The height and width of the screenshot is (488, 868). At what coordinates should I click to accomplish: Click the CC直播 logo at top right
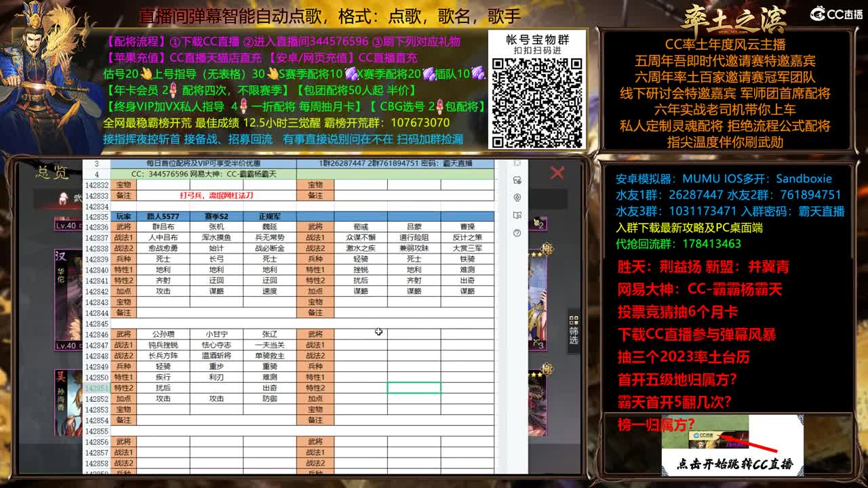(837, 14)
